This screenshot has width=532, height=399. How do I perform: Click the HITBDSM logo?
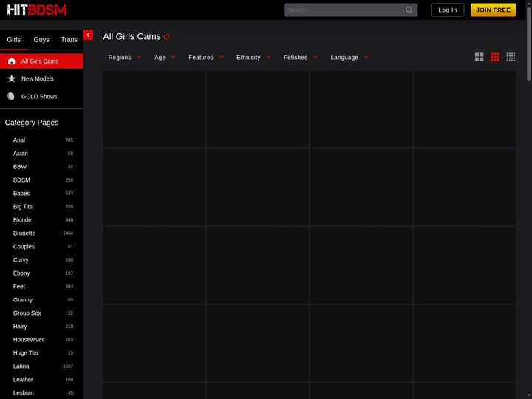click(x=37, y=10)
